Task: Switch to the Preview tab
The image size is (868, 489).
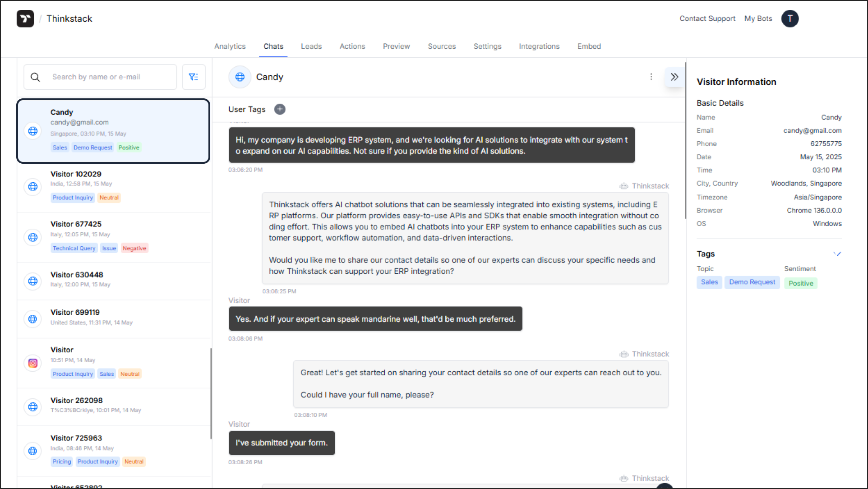Action: coord(397,46)
